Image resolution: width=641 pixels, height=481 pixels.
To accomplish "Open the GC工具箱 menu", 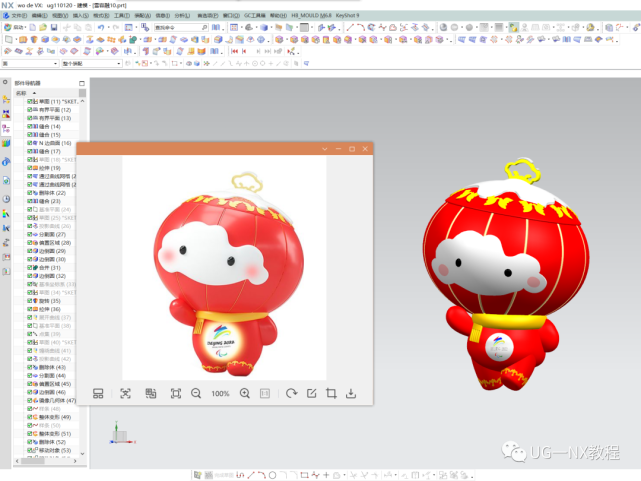I will coord(255,16).
